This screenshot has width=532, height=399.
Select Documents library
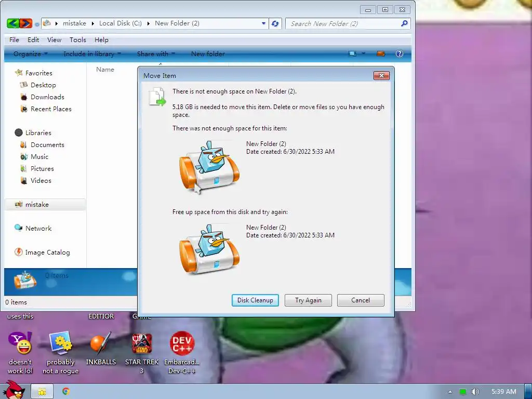coord(47,144)
